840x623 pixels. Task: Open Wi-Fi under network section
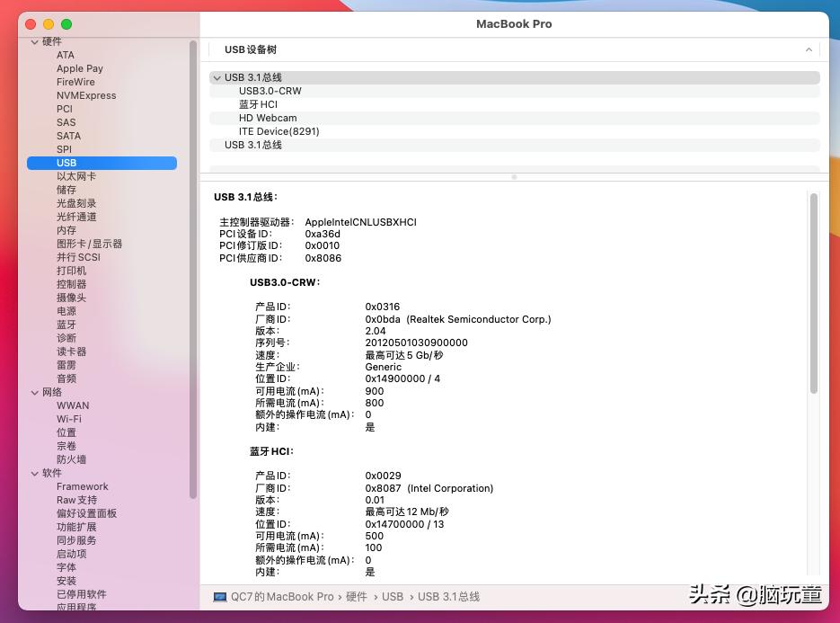click(x=69, y=419)
